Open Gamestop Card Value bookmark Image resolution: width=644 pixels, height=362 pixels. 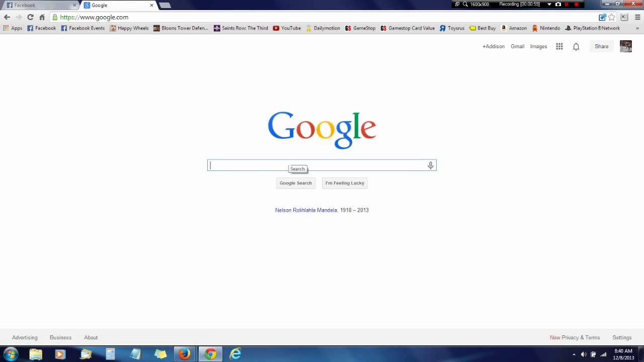408,28
